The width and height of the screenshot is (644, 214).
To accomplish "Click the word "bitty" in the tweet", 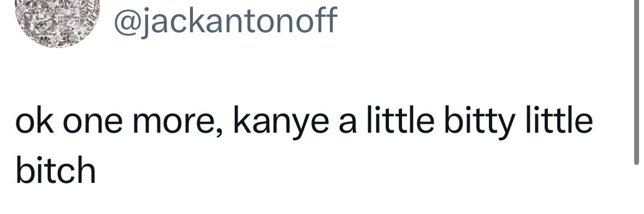I will [481, 122].
